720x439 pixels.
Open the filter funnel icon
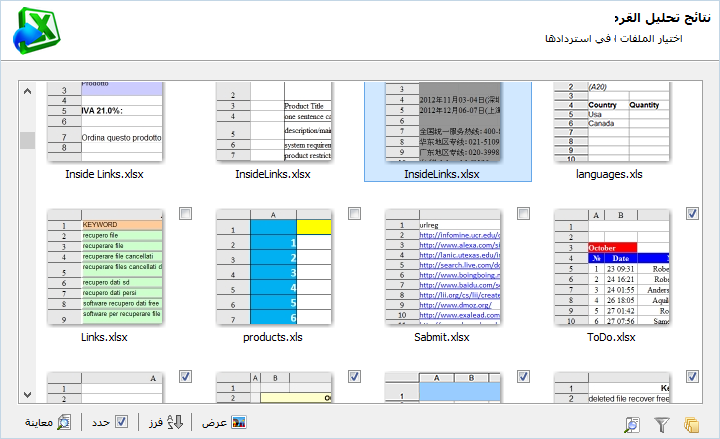[x=662, y=425]
